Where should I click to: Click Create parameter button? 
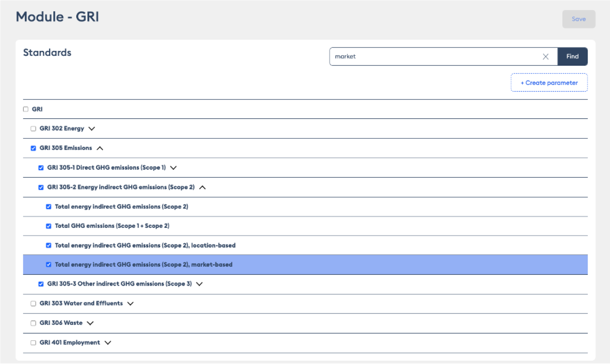pyautogui.click(x=549, y=83)
